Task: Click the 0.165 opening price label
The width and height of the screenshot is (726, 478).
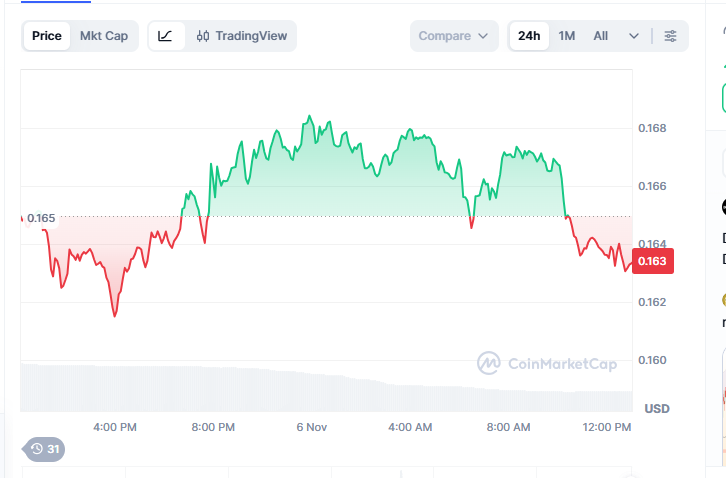Action: (41, 218)
